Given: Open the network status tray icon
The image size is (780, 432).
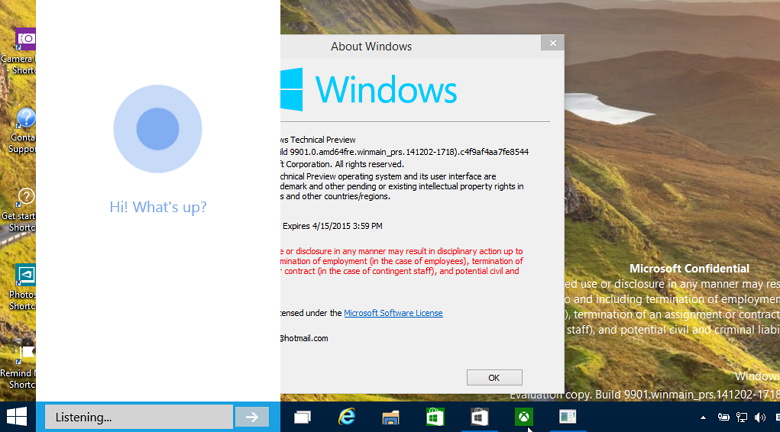Looking at the screenshot, I should [x=742, y=417].
